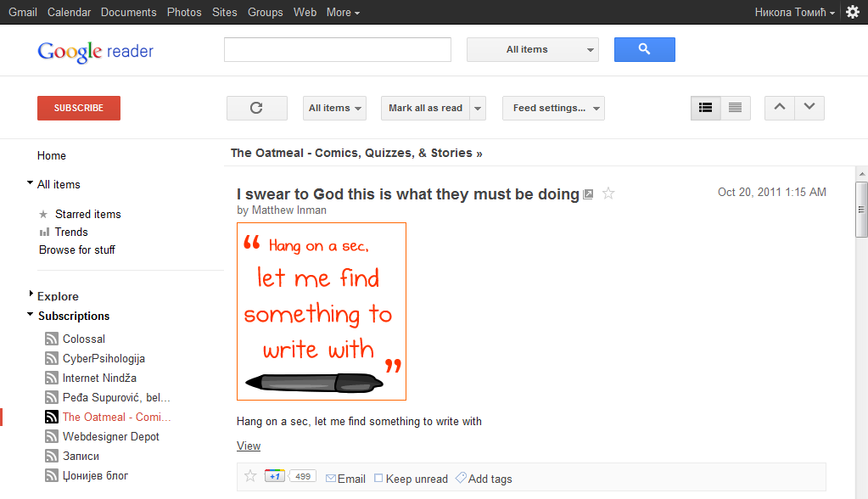Go to previous item with up arrow

point(780,107)
